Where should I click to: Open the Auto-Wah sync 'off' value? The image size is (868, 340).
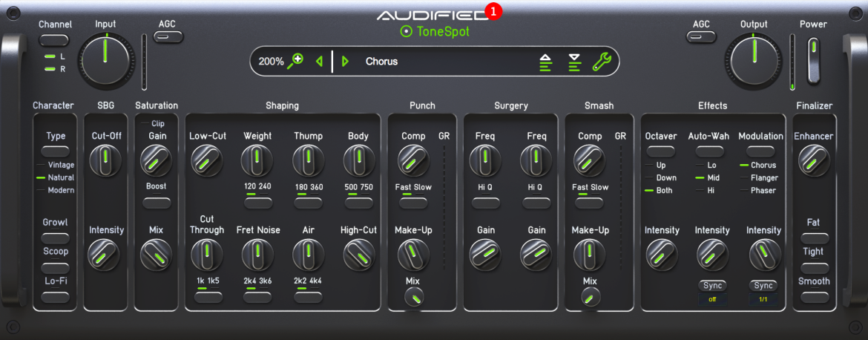tap(712, 300)
